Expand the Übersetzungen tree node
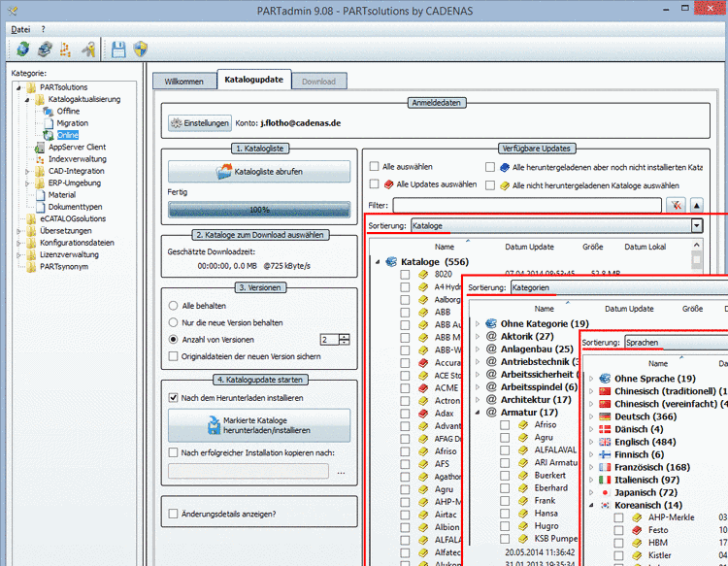 [18, 231]
